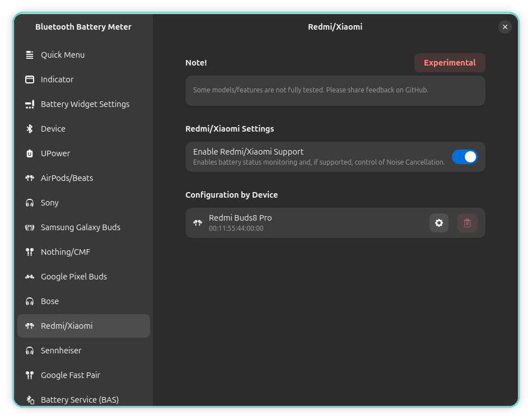
Task: Click the Redmi/Xiaomi Settings heading
Action: (x=230, y=129)
